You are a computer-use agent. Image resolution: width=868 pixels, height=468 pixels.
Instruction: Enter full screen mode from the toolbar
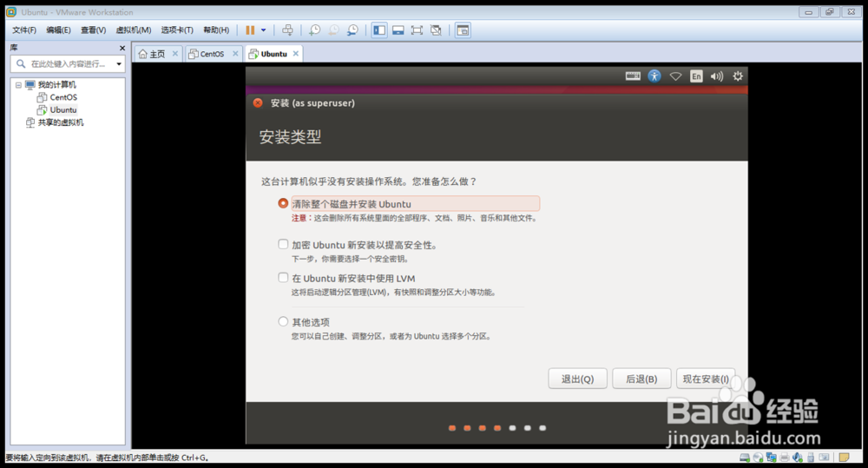point(417,30)
